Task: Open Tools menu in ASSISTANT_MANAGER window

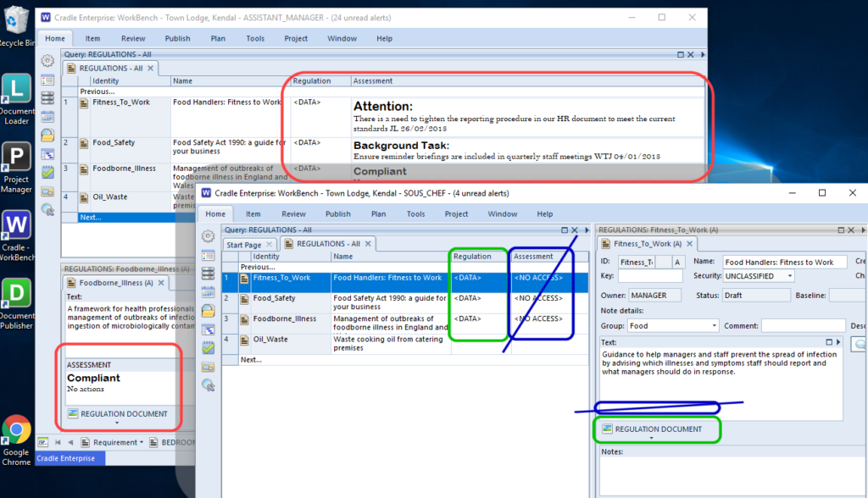Action: 255,38
